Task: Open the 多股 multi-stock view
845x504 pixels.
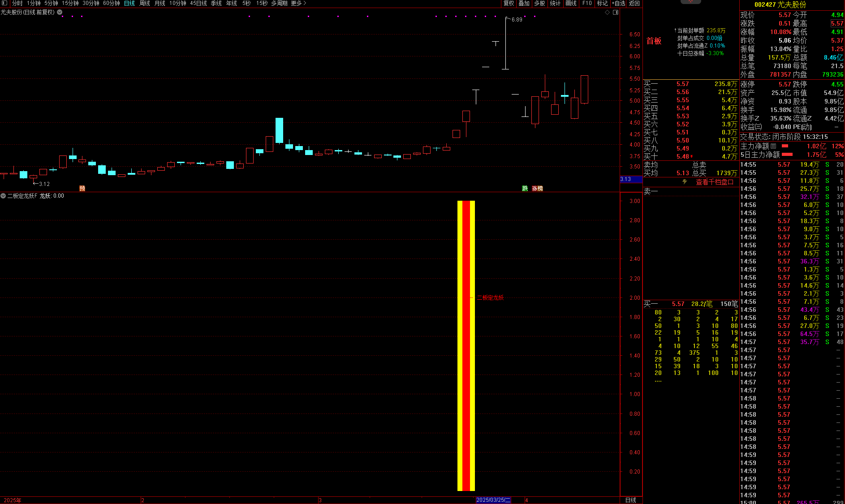Action: point(539,3)
